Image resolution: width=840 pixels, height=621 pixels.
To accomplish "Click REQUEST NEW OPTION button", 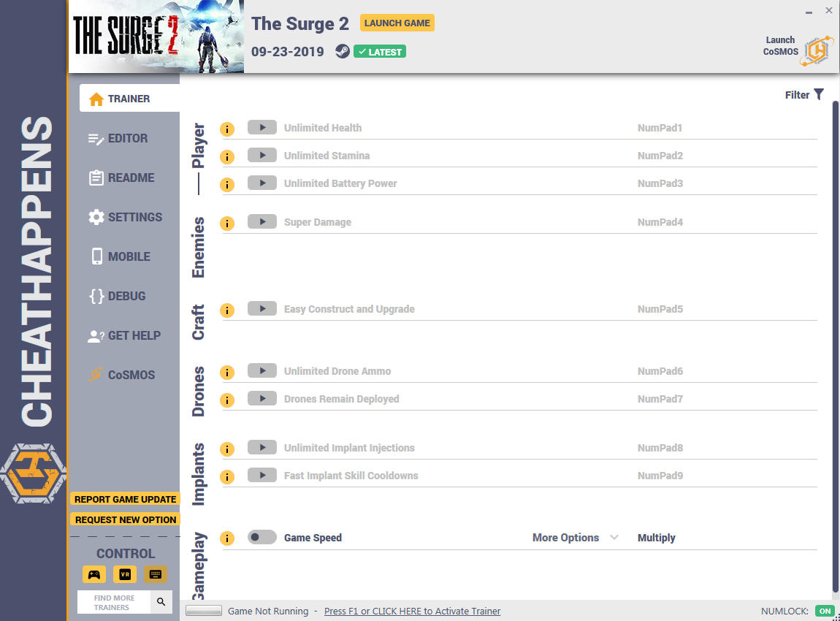I will [x=126, y=519].
